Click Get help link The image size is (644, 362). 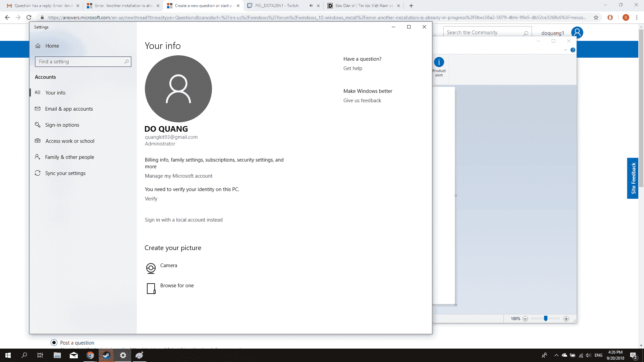point(353,68)
